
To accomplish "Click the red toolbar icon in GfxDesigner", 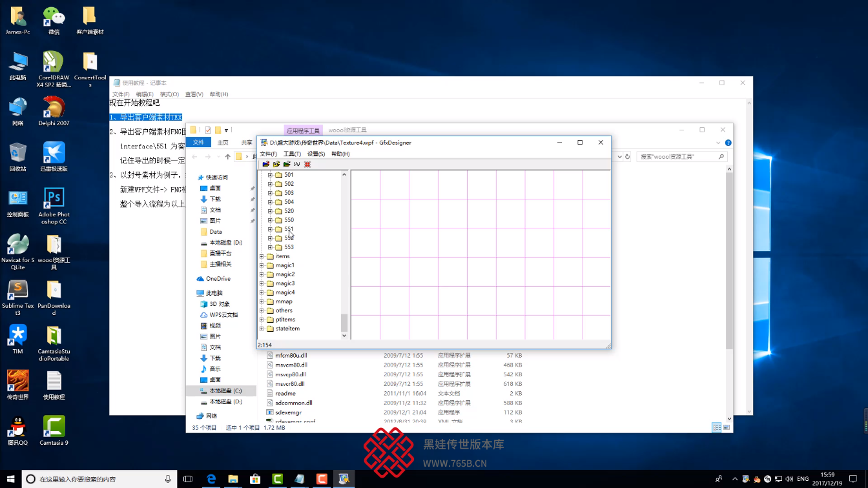I will pyautogui.click(x=307, y=164).
